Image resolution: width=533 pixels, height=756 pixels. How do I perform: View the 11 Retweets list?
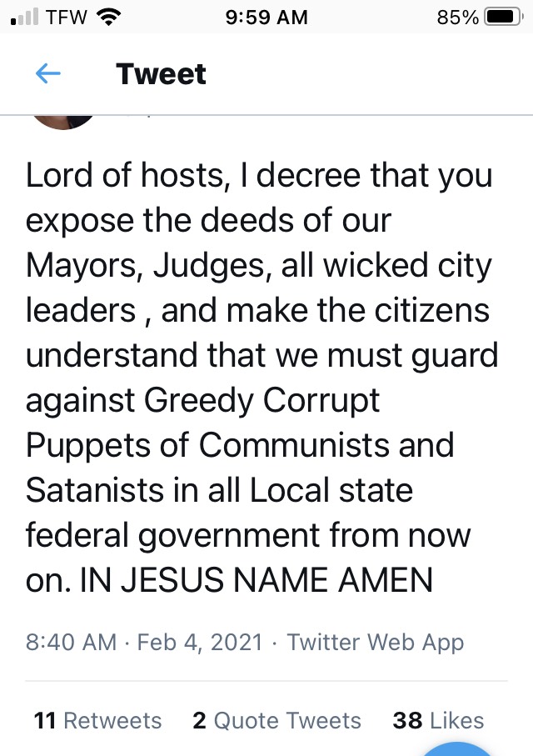[97, 720]
